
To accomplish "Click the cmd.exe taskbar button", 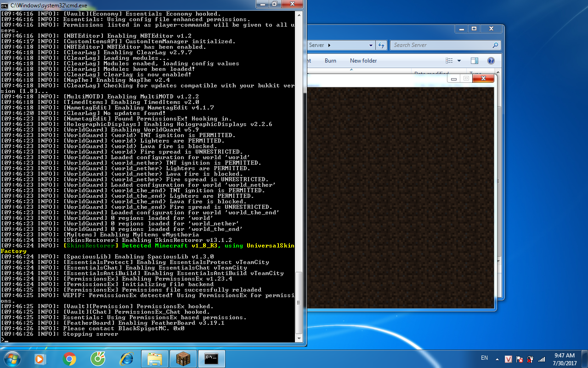I will [x=212, y=358].
